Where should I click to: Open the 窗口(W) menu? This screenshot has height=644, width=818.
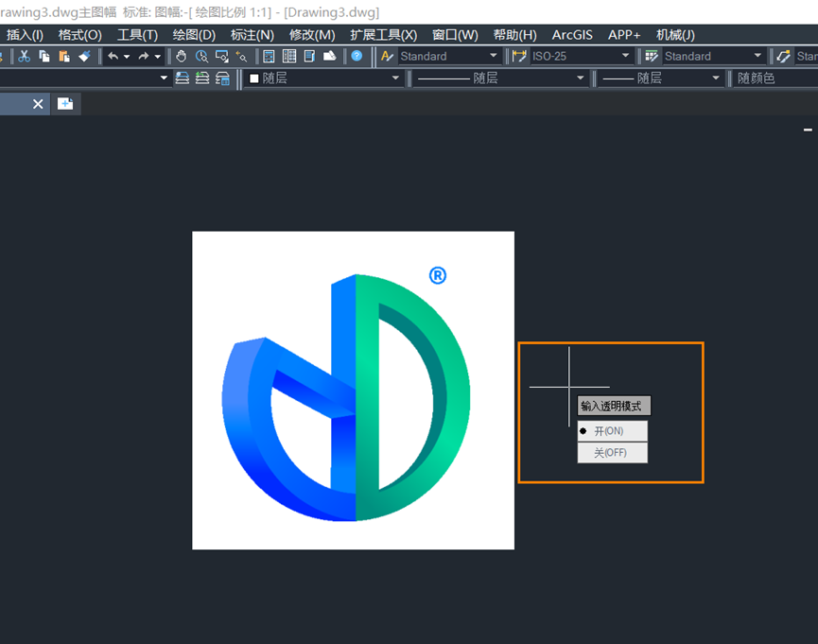455,35
